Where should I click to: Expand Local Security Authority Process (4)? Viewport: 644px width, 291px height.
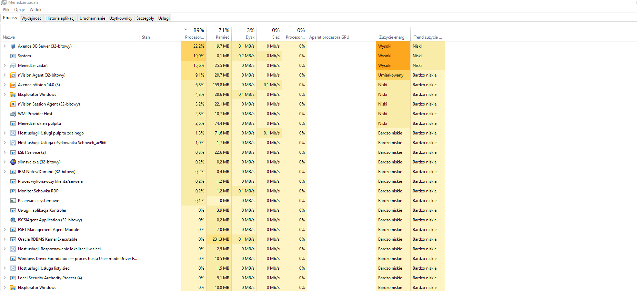coord(4,278)
